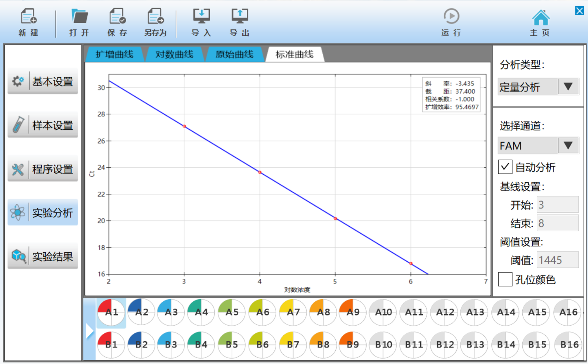Click the 新建 (New) file icon
Viewport: 588px width, 364px height.
click(28, 17)
